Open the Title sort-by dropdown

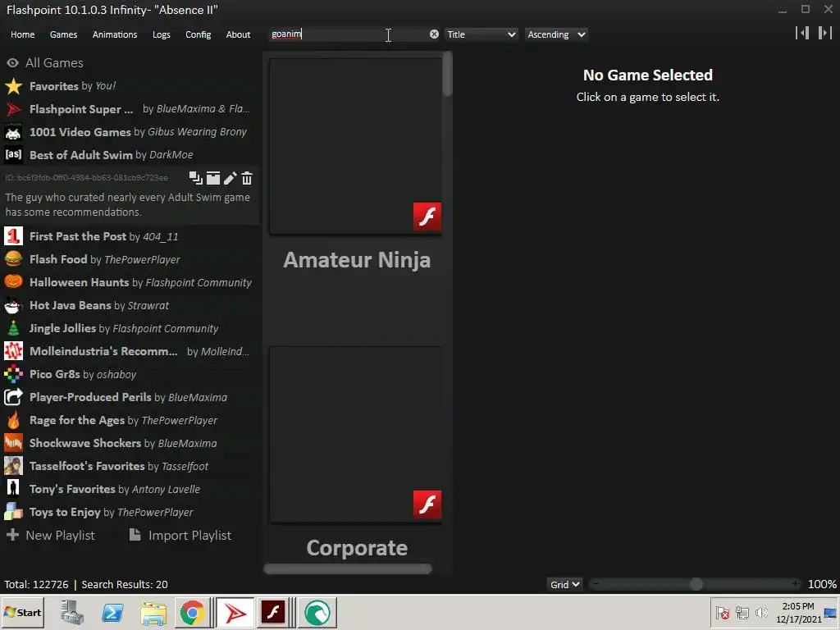coord(481,34)
